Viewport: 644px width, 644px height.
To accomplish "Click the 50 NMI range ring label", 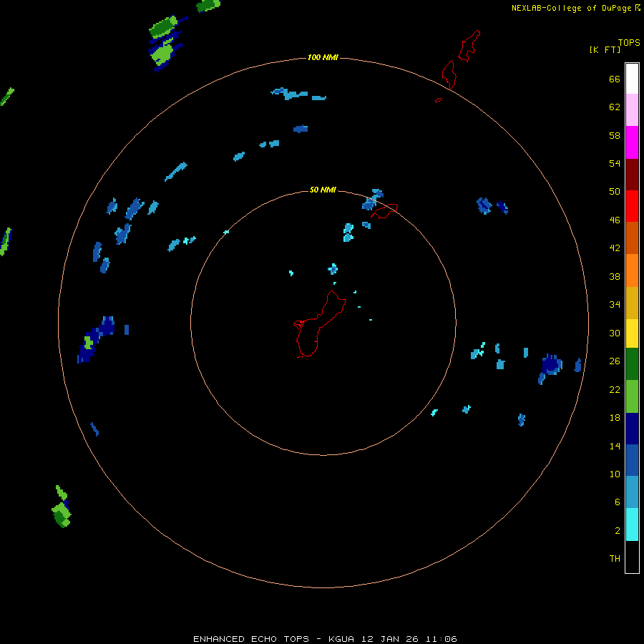I will tap(323, 190).
